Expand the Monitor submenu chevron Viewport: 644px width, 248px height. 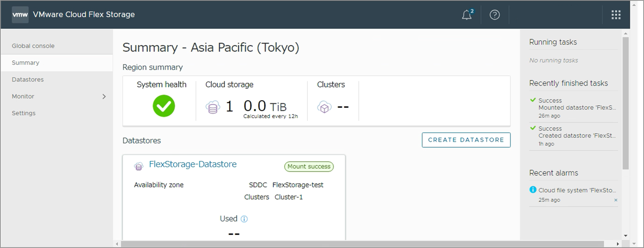pos(104,96)
